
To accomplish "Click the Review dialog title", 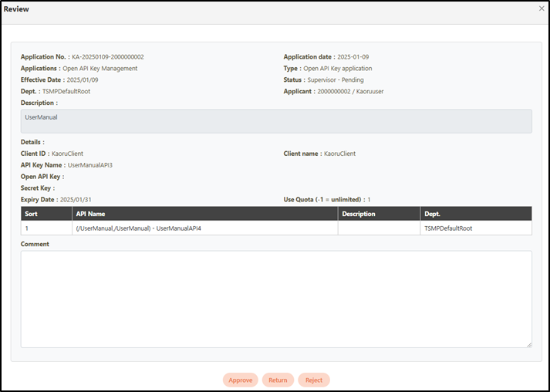I will click(16, 8).
